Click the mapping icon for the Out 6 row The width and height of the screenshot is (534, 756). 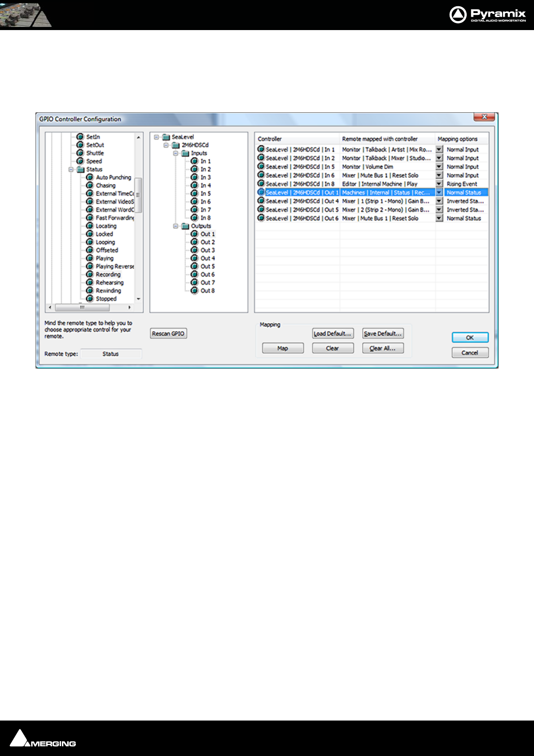(261, 218)
